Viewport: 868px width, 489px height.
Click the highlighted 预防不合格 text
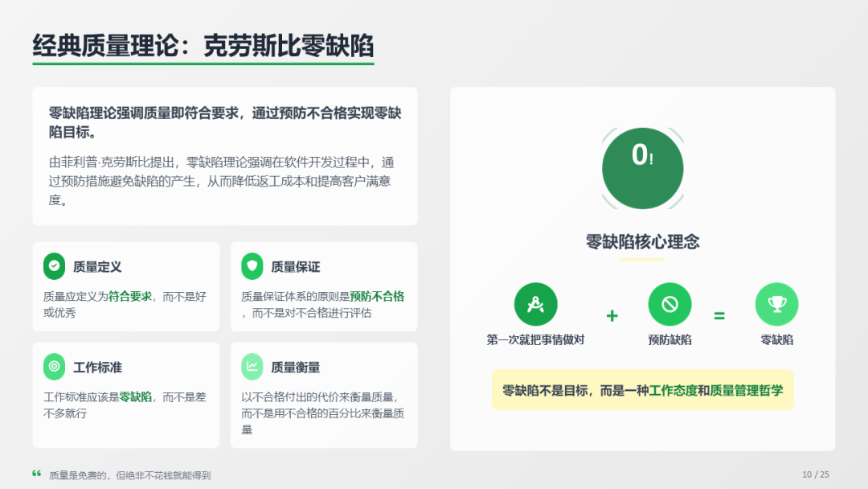coord(377,296)
